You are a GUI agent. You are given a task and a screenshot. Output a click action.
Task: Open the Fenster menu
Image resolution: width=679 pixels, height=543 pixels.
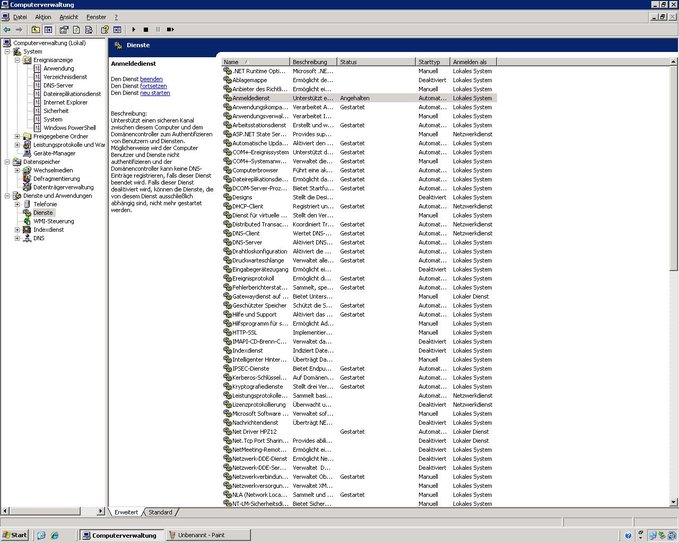click(x=96, y=17)
